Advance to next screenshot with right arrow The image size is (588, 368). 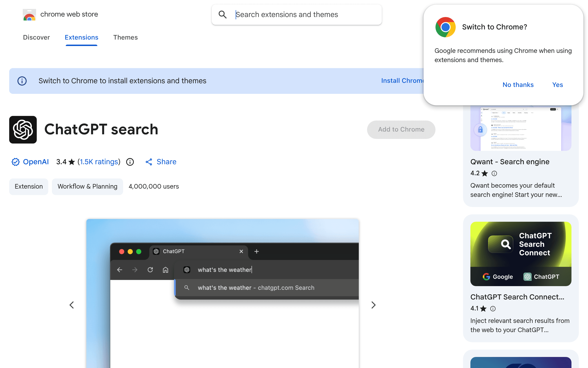(373, 305)
